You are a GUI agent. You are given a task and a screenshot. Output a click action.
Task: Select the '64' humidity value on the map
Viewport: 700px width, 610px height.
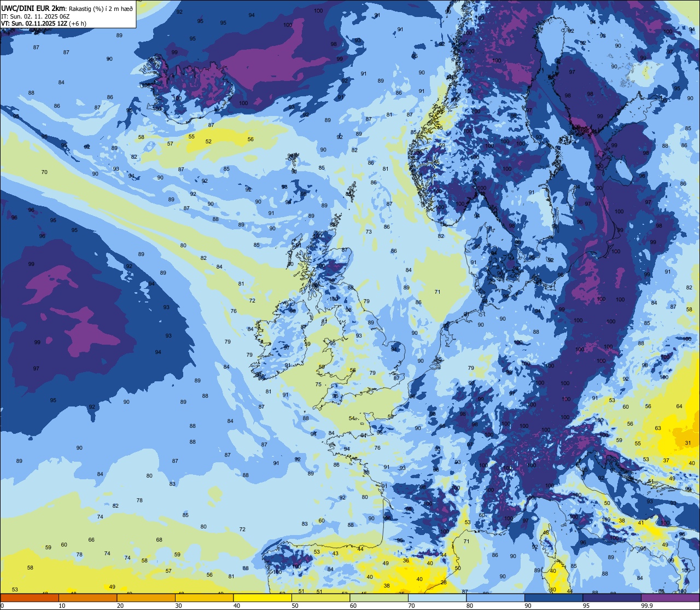click(679, 406)
